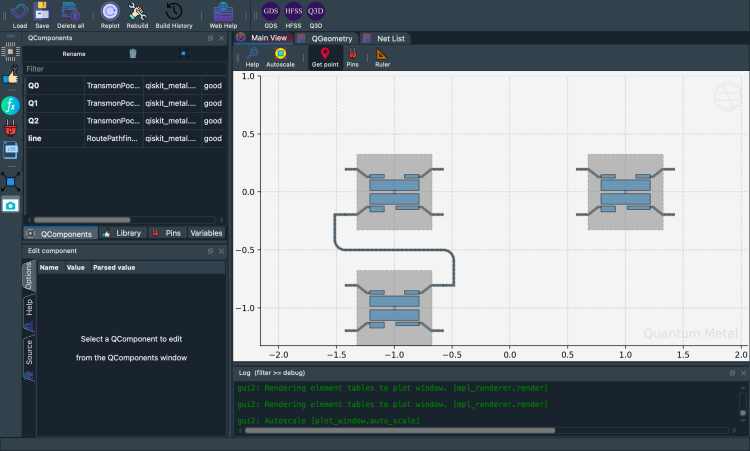Click the Replot toolbar icon

(x=110, y=15)
